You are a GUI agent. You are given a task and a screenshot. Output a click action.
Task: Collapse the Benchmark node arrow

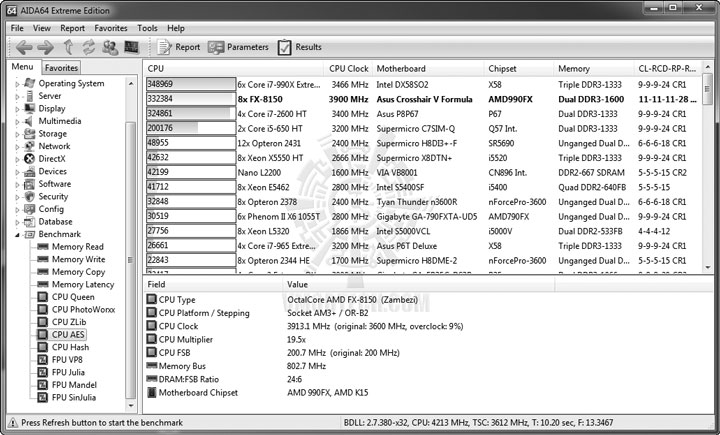point(17,235)
